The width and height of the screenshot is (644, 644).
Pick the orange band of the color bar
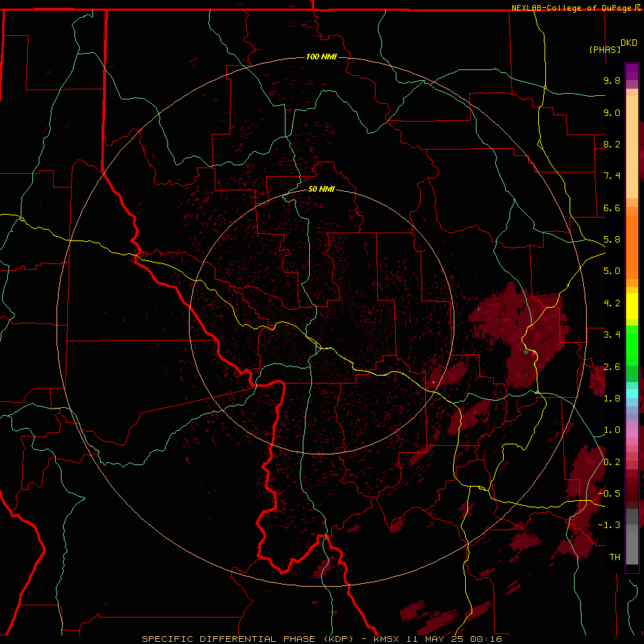coord(632,248)
